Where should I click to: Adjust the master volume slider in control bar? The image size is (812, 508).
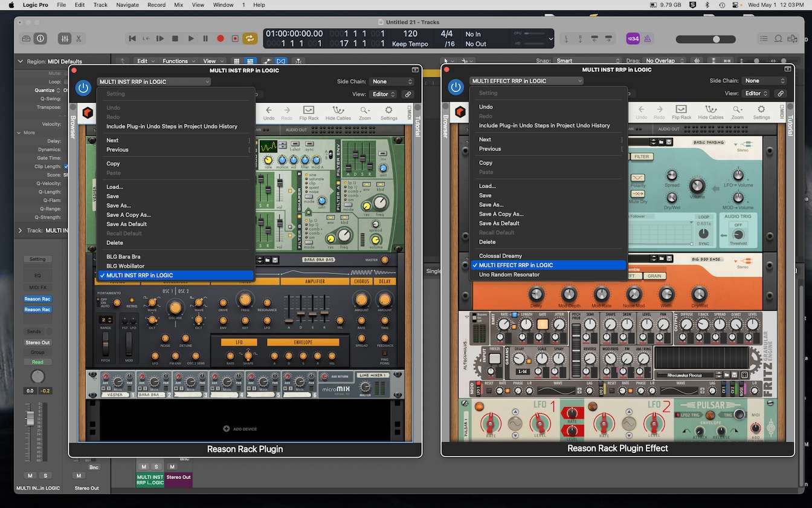click(707, 39)
